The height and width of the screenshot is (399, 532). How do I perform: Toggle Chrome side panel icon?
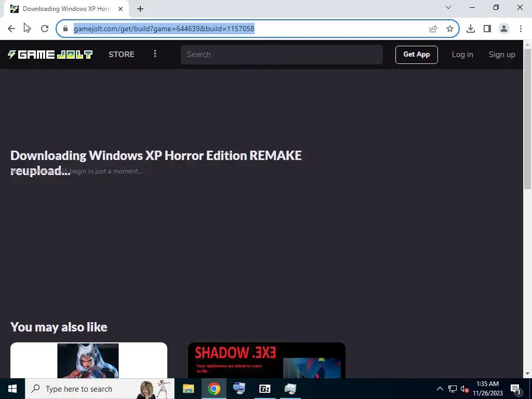(x=487, y=29)
